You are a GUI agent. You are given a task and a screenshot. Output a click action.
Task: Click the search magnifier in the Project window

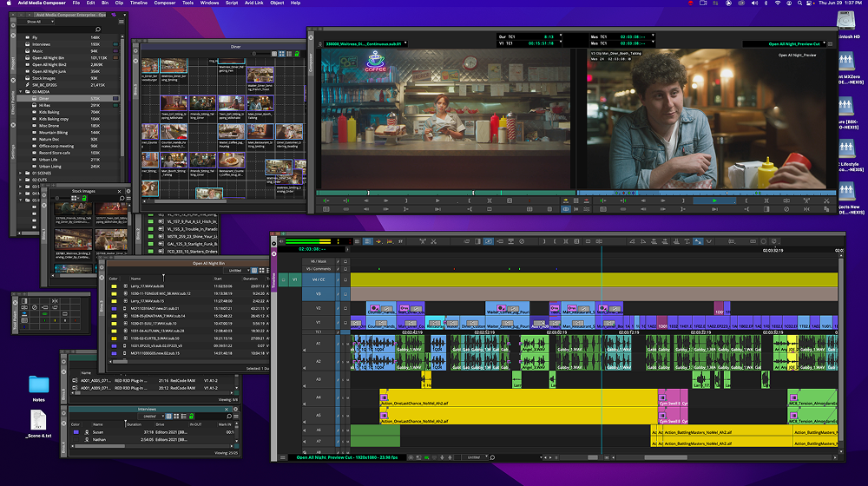point(98,30)
